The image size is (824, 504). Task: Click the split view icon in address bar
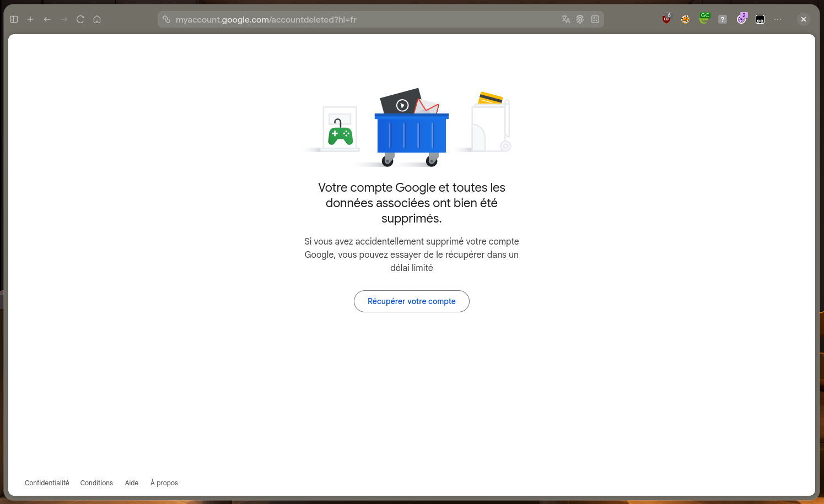(595, 19)
